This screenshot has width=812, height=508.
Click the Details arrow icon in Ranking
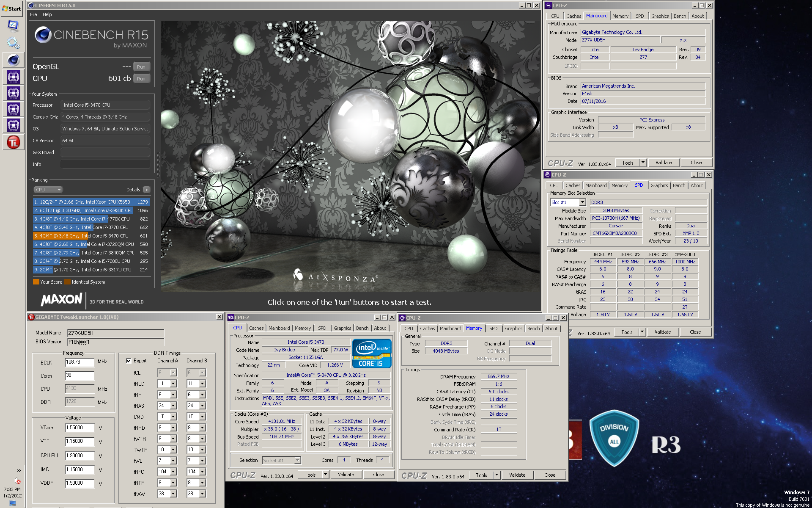click(146, 190)
